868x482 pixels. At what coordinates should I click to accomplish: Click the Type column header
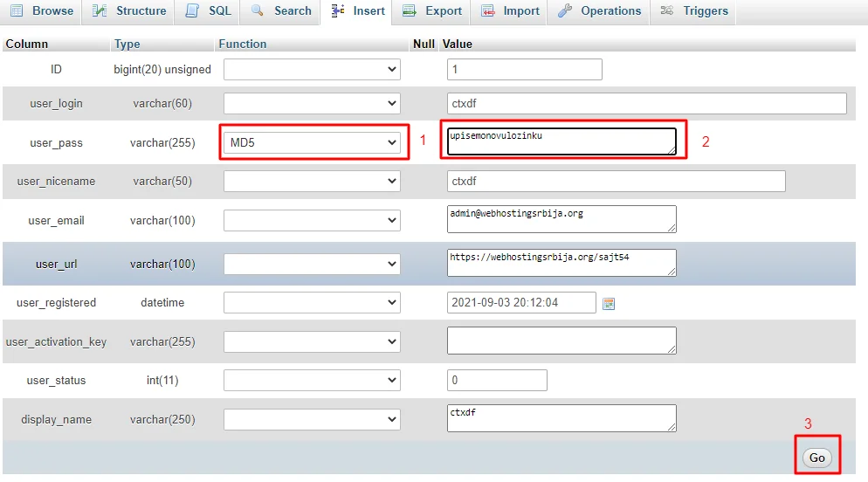pos(127,45)
